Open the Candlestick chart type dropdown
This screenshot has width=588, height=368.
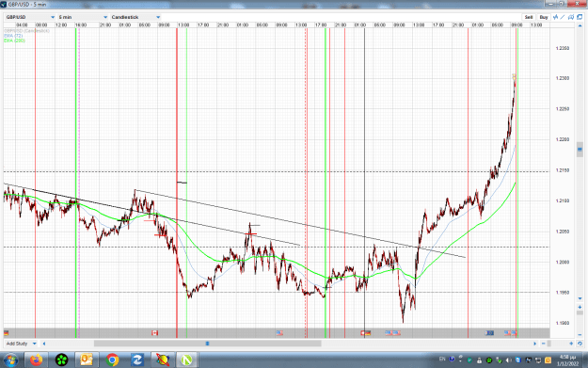pyautogui.click(x=135, y=17)
